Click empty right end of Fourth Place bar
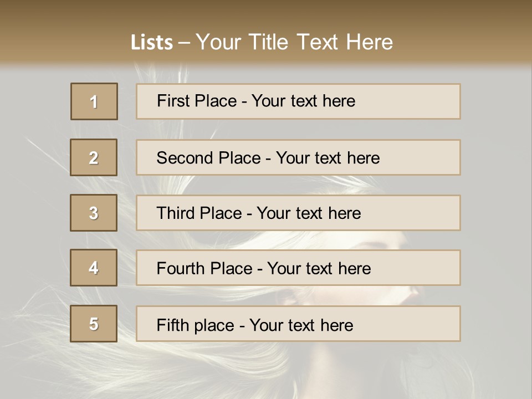Screen dimensions: 532x399 421,269
